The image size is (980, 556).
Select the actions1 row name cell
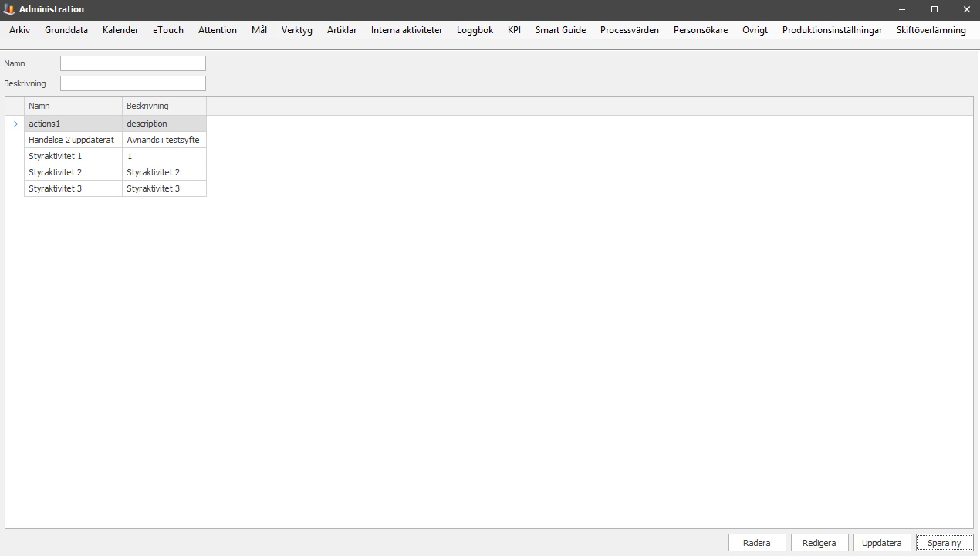pyautogui.click(x=73, y=124)
